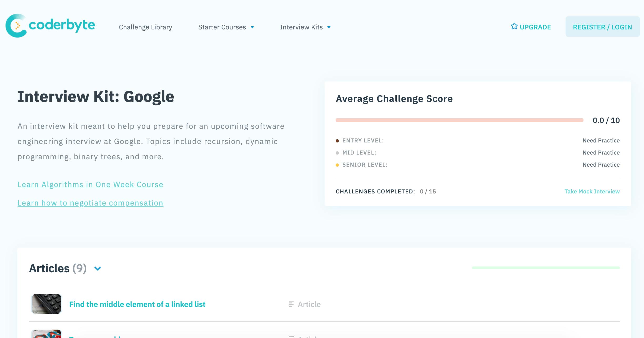Open the linked list article thumbnail
644x338 pixels.
(46, 304)
